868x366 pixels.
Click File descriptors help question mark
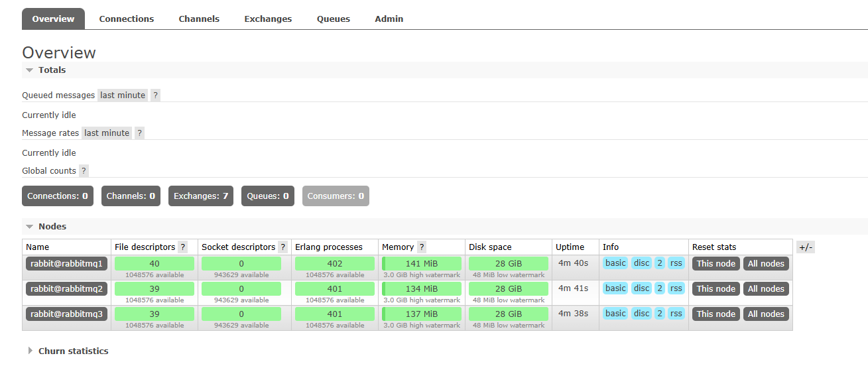click(183, 247)
